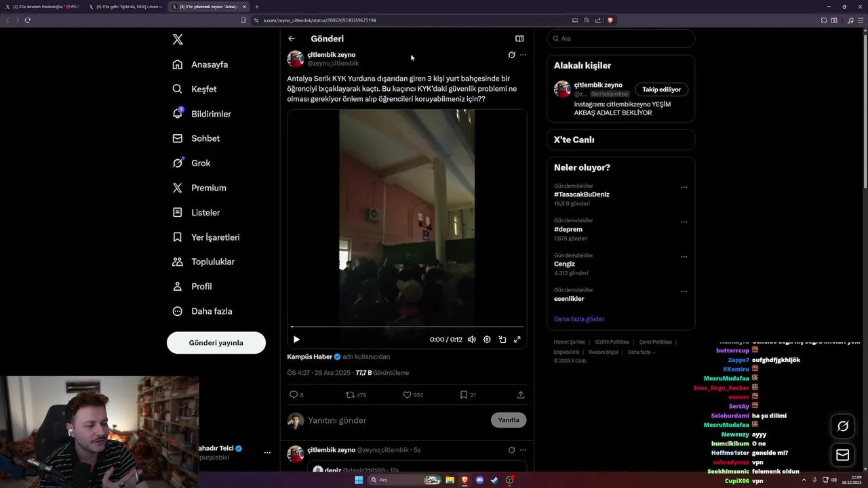Mute the video volume
This screenshot has height=488, width=868.
pos(471,340)
